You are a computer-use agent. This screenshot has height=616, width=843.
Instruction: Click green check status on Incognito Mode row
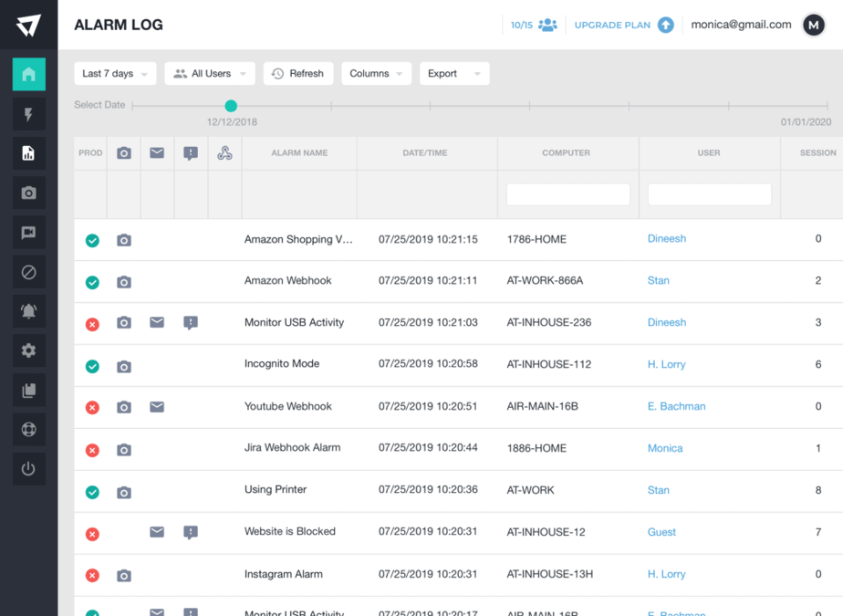click(x=92, y=366)
